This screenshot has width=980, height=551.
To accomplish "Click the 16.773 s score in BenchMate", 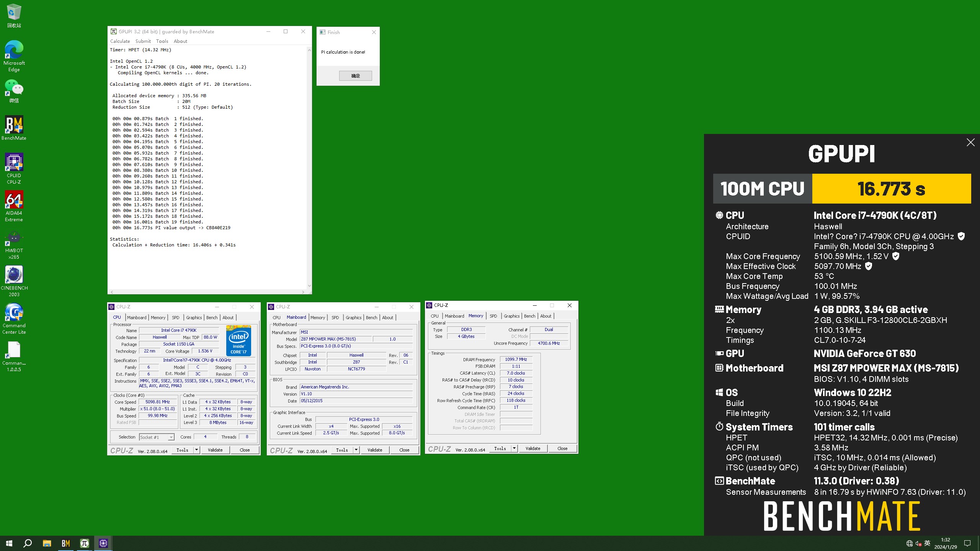I will [891, 189].
